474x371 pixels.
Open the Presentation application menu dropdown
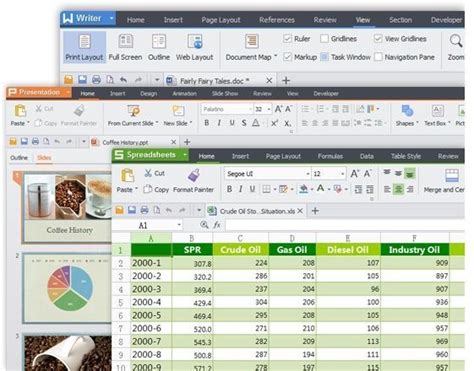click(x=68, y=92)
